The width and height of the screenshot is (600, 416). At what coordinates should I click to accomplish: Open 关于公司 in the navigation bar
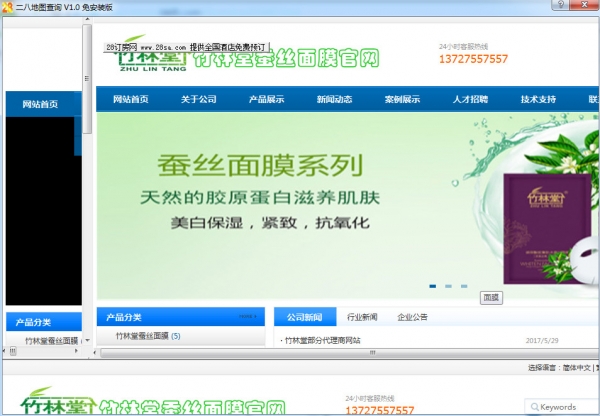[199, 100]
